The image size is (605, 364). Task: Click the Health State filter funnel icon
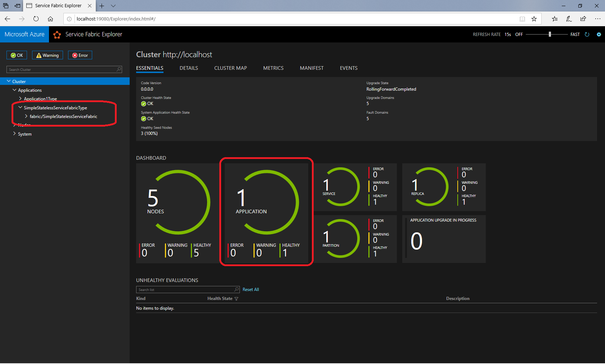(x=236, y=299)
